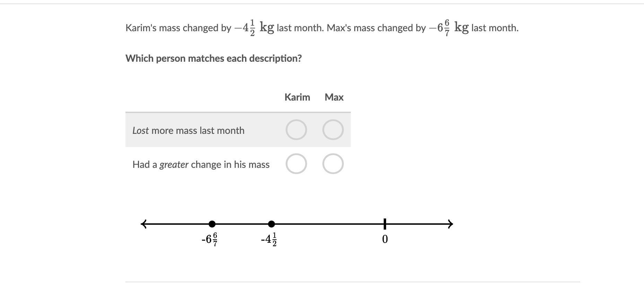This screenshot has height=292, width=644.
Task: Click the 'Max' column header
Action: tap(334, 97)
